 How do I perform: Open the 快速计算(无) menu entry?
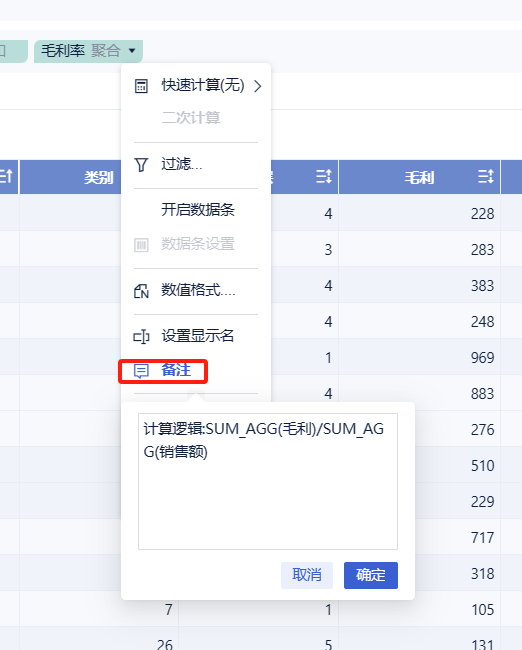pos(196,86)
